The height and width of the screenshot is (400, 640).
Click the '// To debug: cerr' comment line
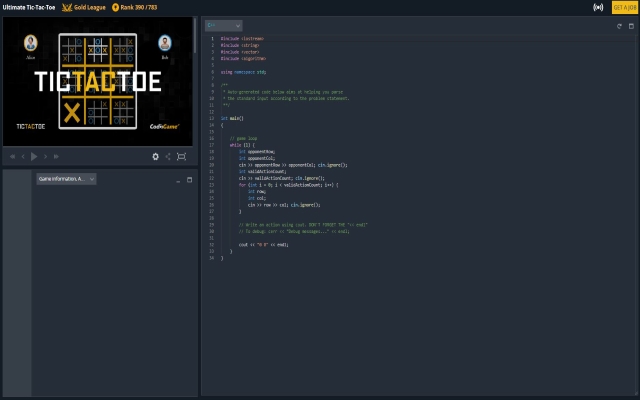pyautogui.click(x=294, y=231)
